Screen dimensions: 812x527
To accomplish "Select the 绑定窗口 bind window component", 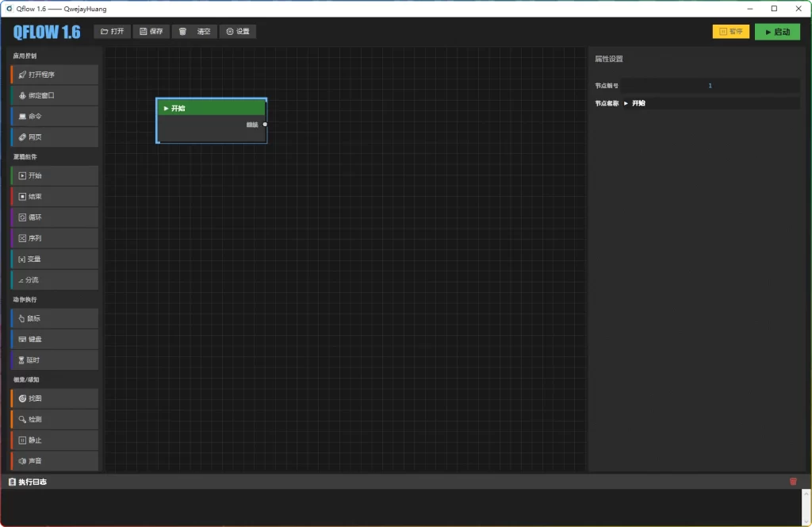I will 55,95.
